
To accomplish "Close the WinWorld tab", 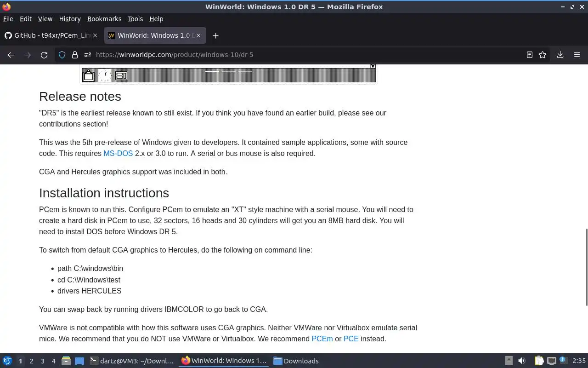I will point(198,35).
